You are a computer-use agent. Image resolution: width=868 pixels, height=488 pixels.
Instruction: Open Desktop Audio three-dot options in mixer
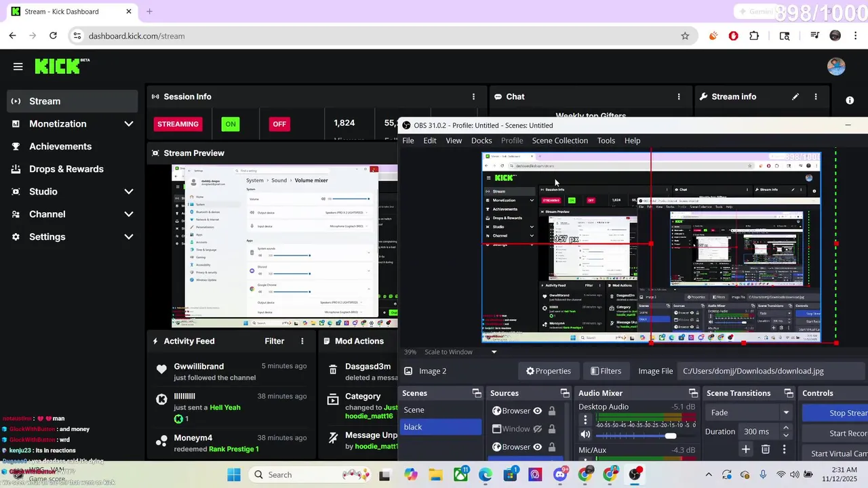click(x=585, y=420)
